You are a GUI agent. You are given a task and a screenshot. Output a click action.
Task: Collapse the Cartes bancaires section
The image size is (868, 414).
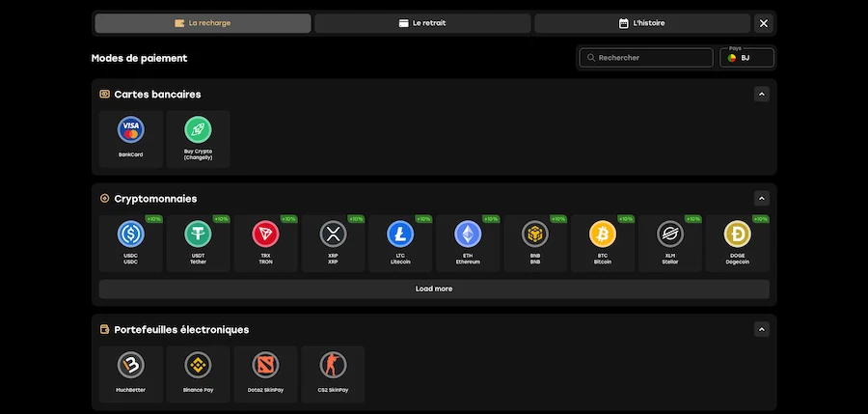click(762, 95)
